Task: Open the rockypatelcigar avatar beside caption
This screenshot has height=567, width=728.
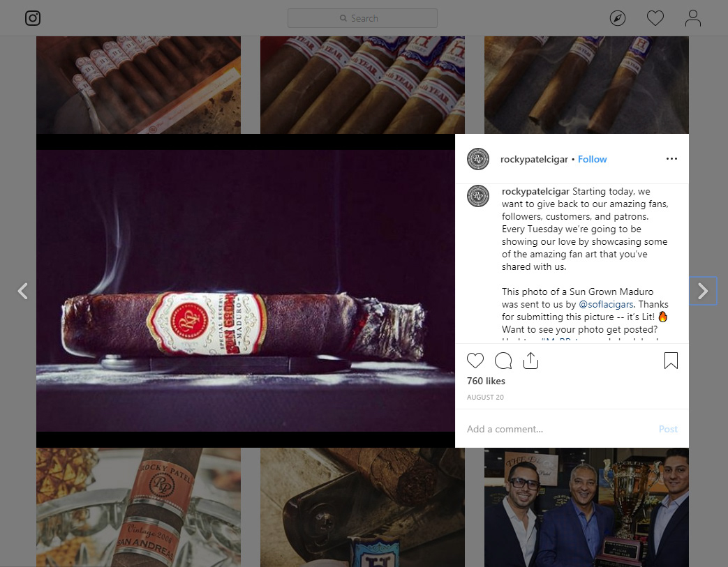Action: coord(477,196)
